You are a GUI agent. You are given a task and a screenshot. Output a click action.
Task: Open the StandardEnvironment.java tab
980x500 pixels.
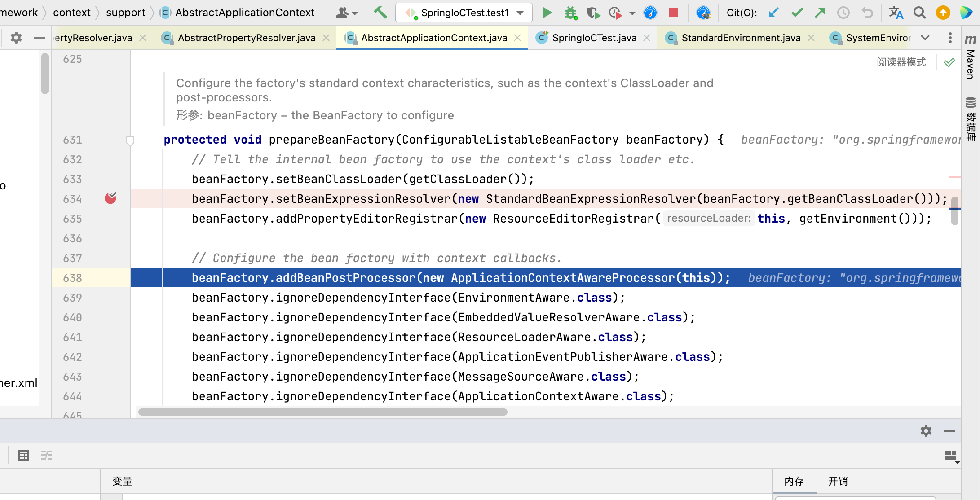point(741,38)
